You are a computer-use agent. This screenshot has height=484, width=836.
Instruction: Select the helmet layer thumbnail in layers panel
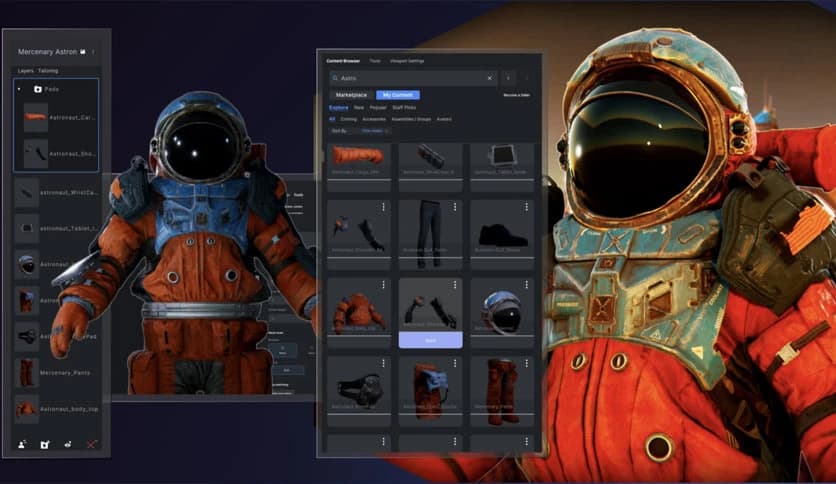27,264
